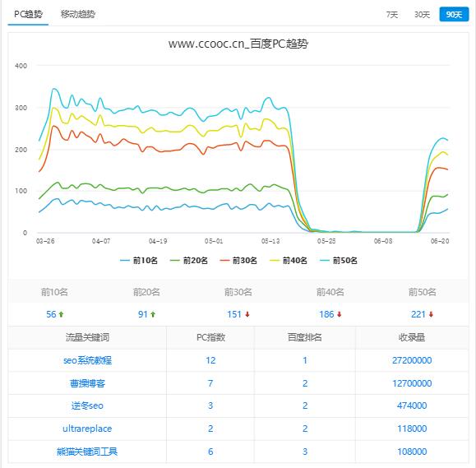Click the red down arrow beside 151
476x468 pixels.
[x=247, y=314]
